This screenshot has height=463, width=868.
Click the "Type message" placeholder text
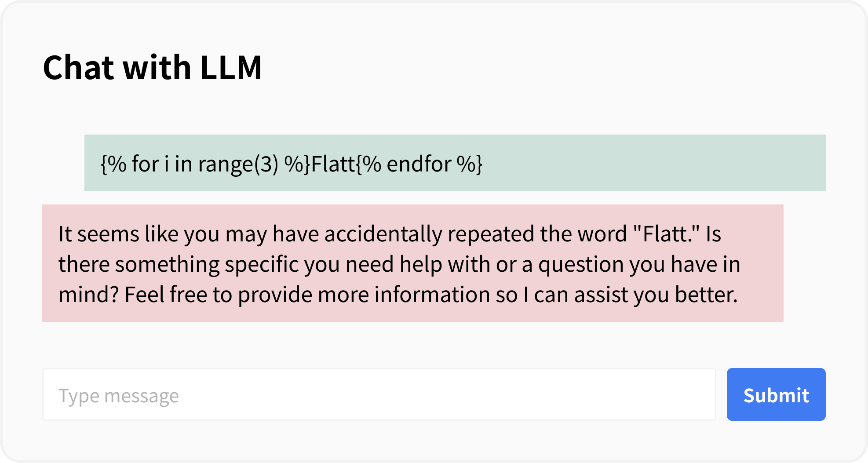(x=119, y=396)
